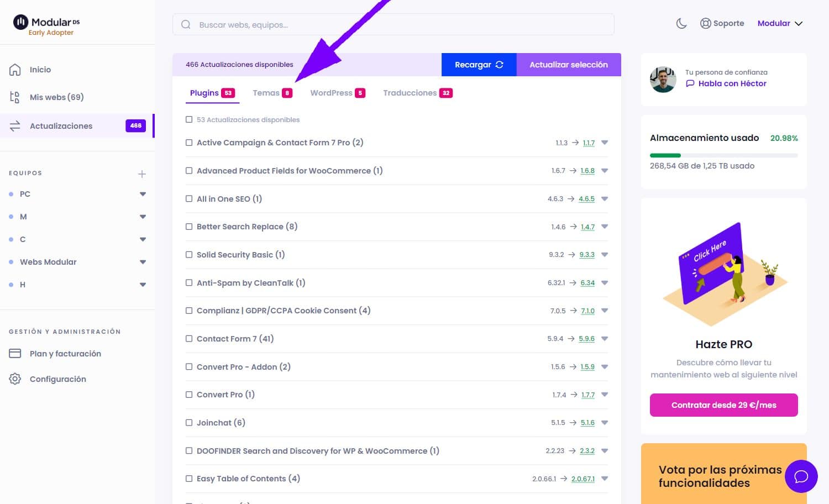The height and width of the screenshot is (504, 829).
Task: Switch to WordPress tab
Action: click(x=338, y=93)
